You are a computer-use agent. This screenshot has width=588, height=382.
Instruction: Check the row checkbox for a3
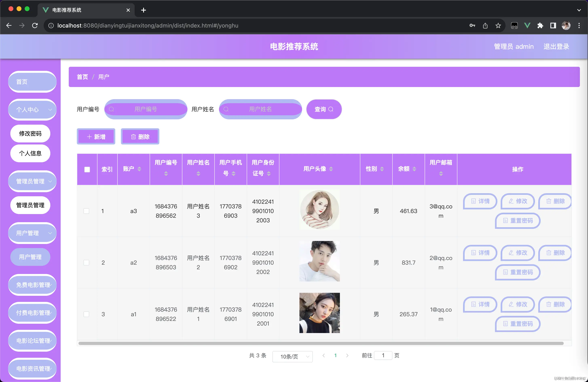[x=86, y=211]
